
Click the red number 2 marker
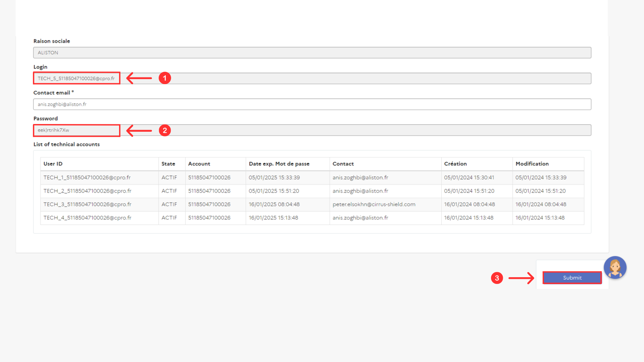pos(165,130)
